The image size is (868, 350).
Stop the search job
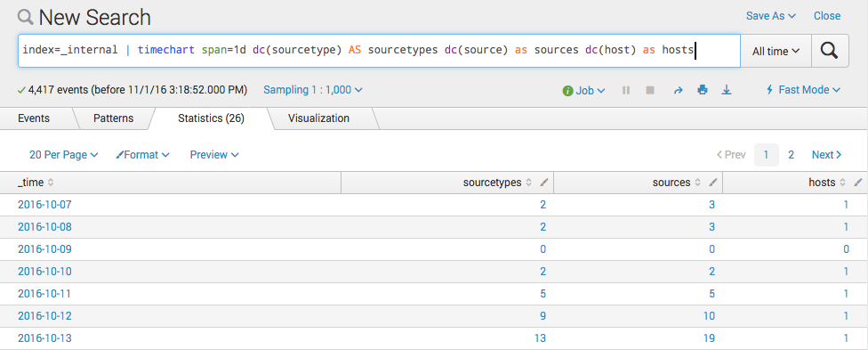point(650,90)
